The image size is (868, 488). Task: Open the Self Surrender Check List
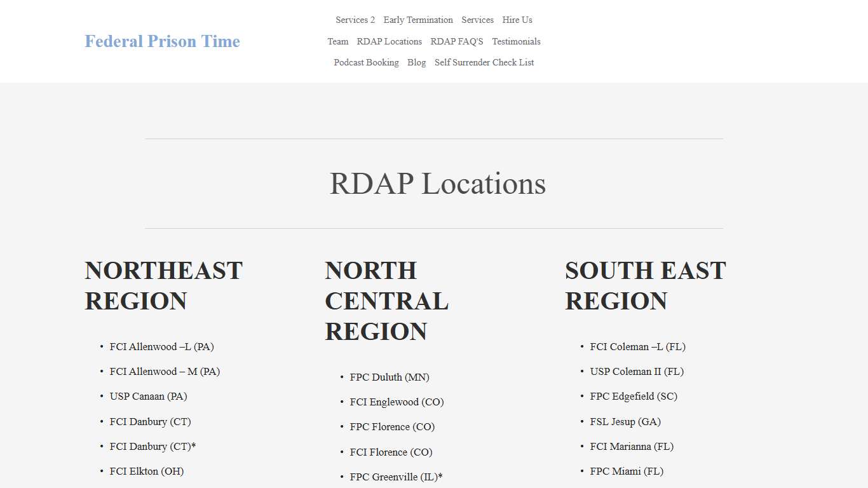pyautogui.click(x=484, y=62)
